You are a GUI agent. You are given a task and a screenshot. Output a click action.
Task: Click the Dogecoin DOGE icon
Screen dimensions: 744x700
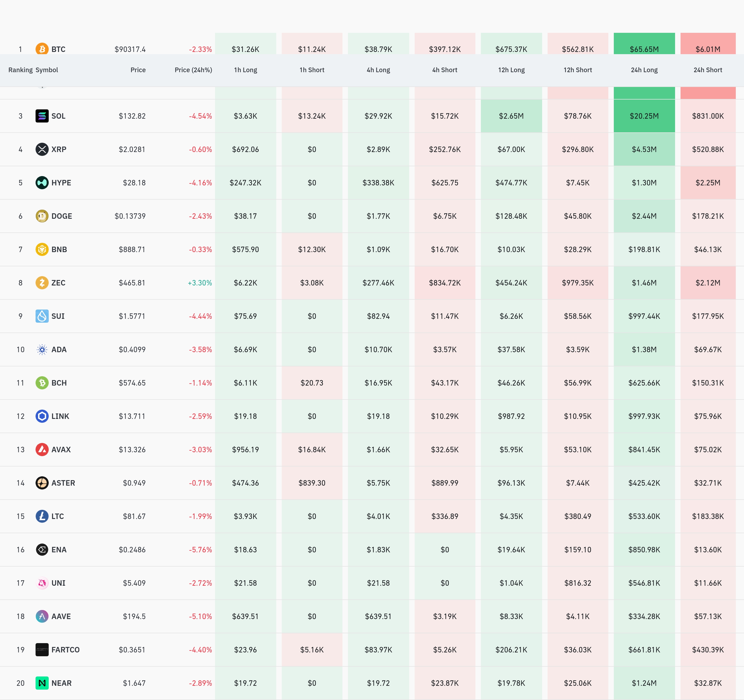pyautogui.click(x=42, y=216)
